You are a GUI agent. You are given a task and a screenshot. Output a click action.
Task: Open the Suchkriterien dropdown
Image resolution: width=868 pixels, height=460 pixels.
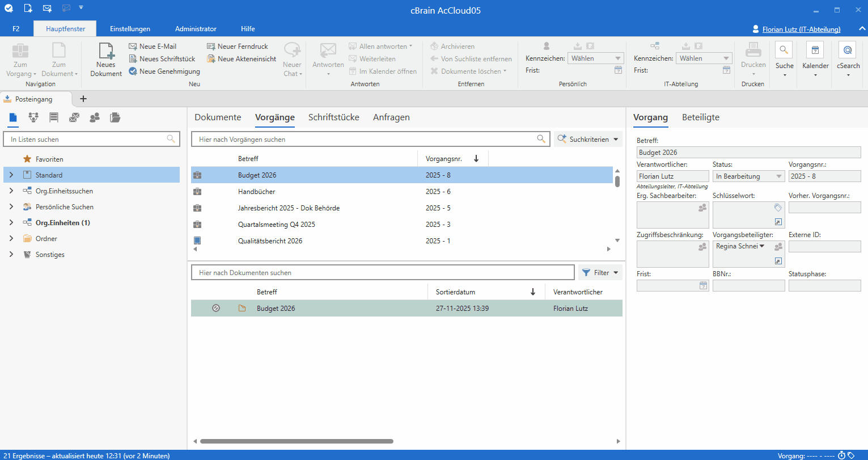click(x=588, y=139)
